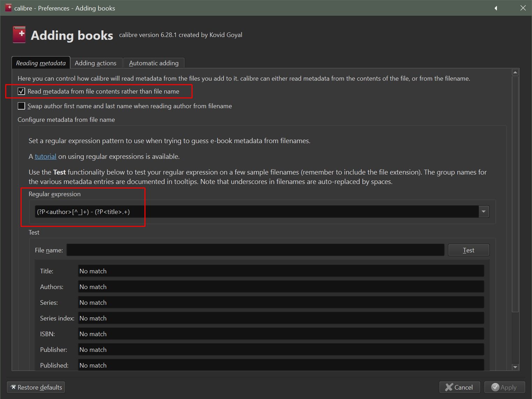Click into the Regular expression text field

[x=257, y=212]
